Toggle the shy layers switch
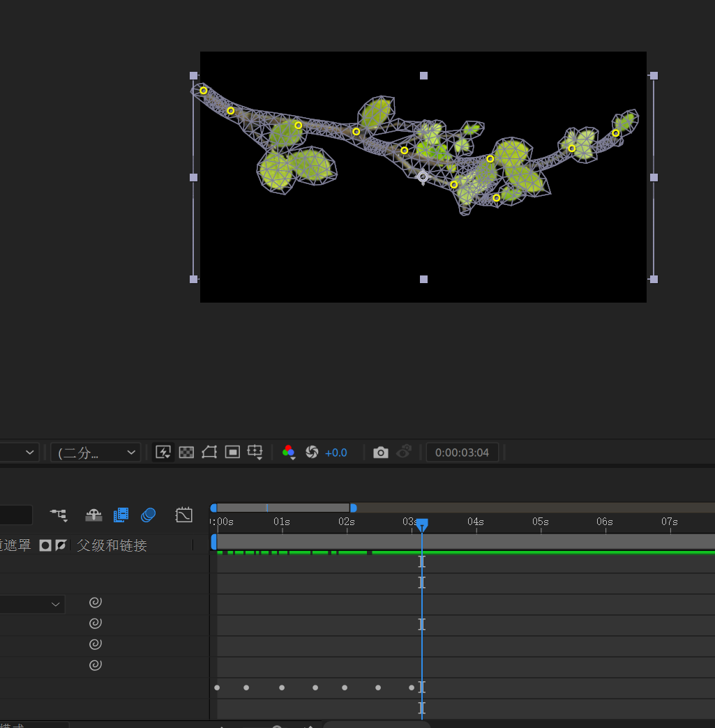Image resolution: width=715 pixels, height=728 pixels. point(93,515)
